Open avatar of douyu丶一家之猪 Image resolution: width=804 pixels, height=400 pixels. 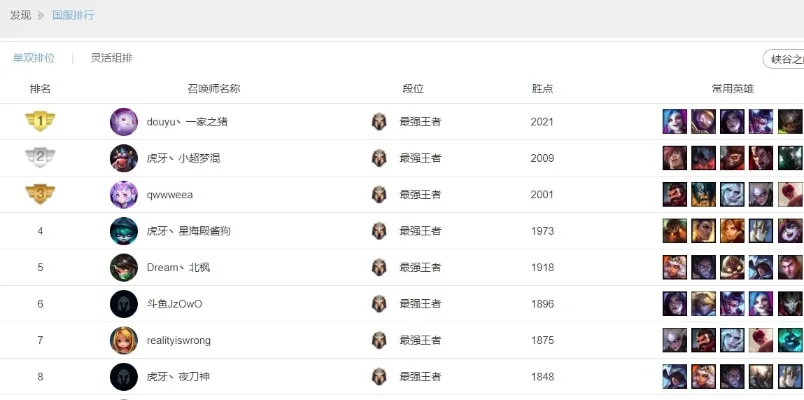click(124, 122)
